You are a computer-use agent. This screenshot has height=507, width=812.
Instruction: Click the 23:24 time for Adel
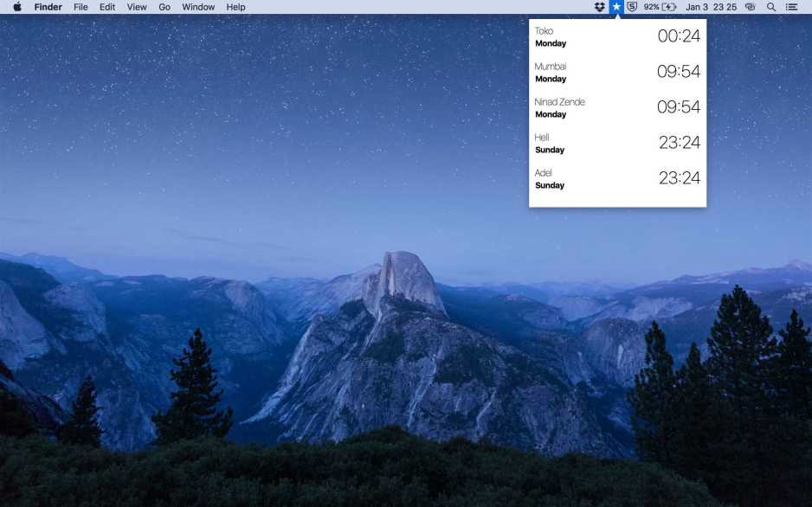point(680,178)
